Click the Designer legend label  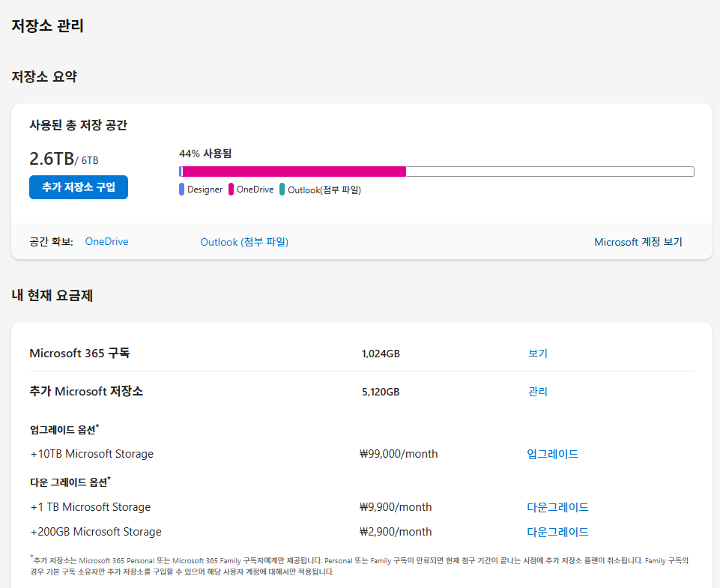[x=205, y=190]
